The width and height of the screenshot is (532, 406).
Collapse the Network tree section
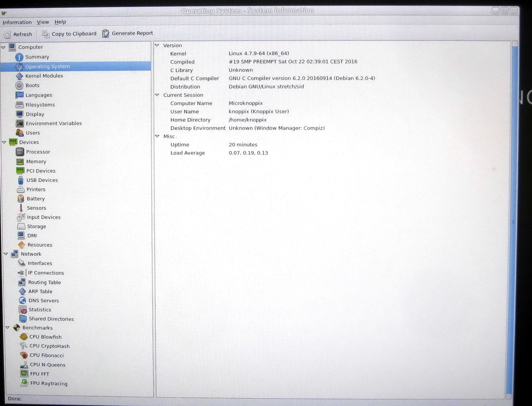[6, 254]
